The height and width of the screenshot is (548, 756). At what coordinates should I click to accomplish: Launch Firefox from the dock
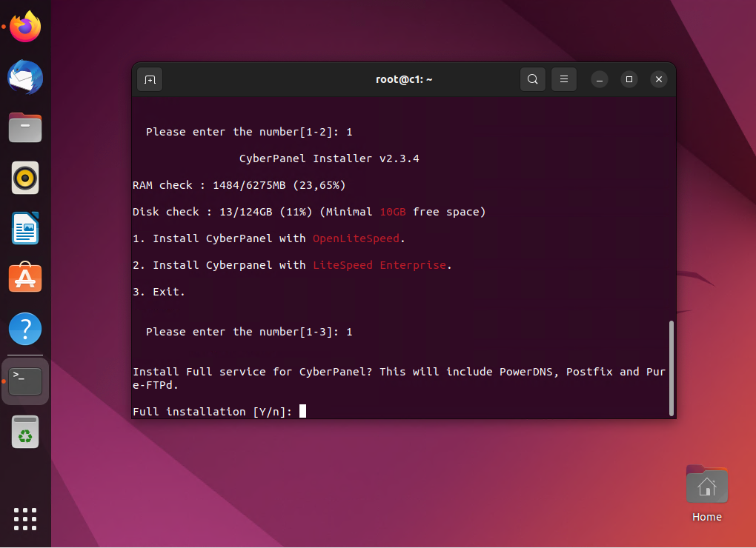pyautogui.click(x=25, y=27)
